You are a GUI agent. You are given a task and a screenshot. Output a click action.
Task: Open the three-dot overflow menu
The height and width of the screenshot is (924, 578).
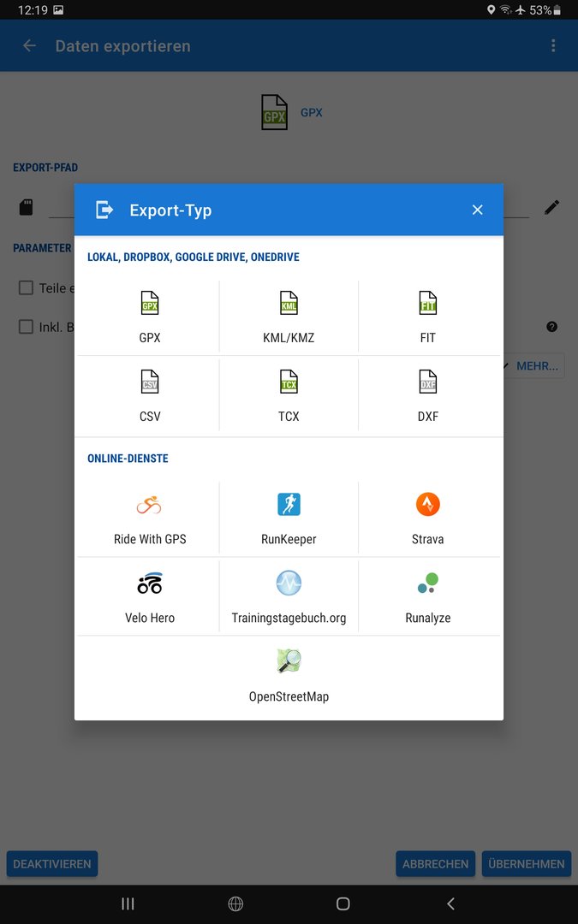[552, 46]
